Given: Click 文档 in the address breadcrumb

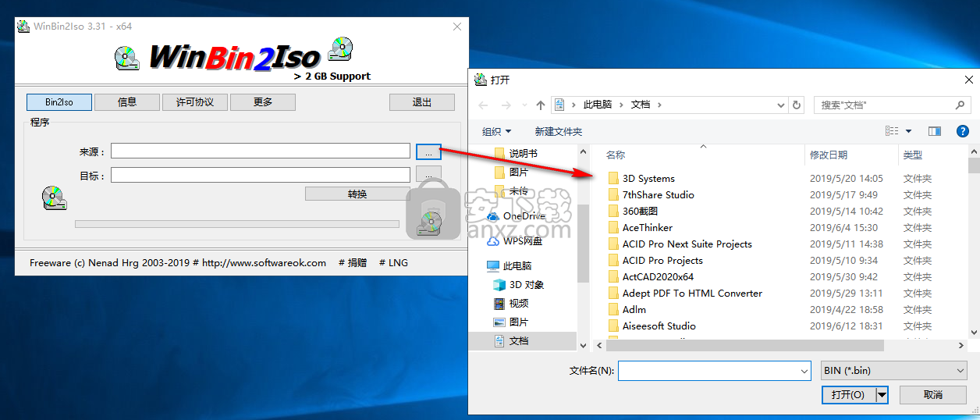Looking at the screenshot, I should tap(641, 105).
